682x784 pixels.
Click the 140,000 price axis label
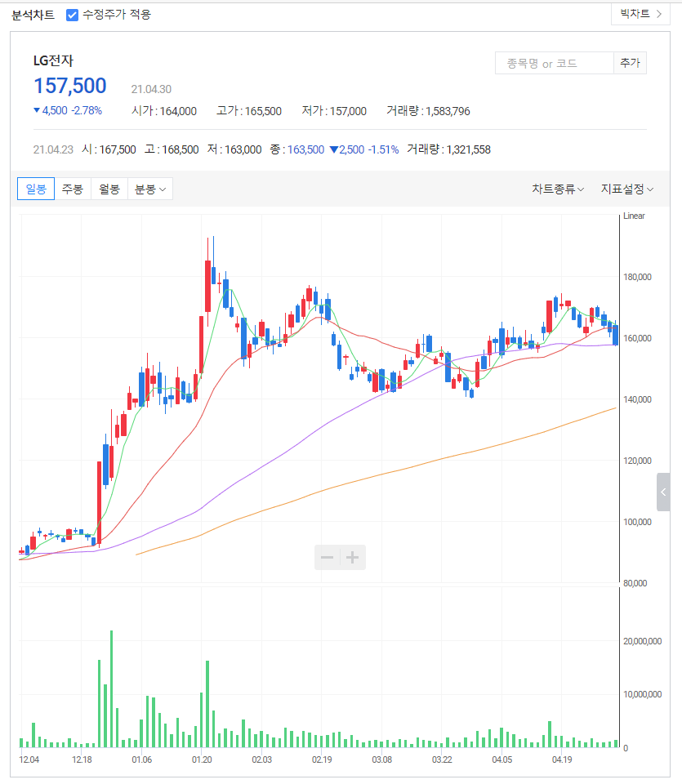637,399
